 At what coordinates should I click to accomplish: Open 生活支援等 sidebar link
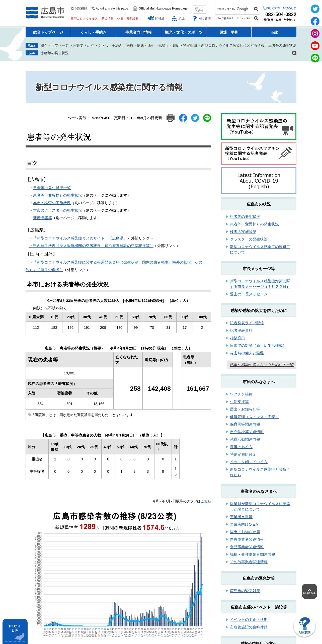click(x=239, y=402)
